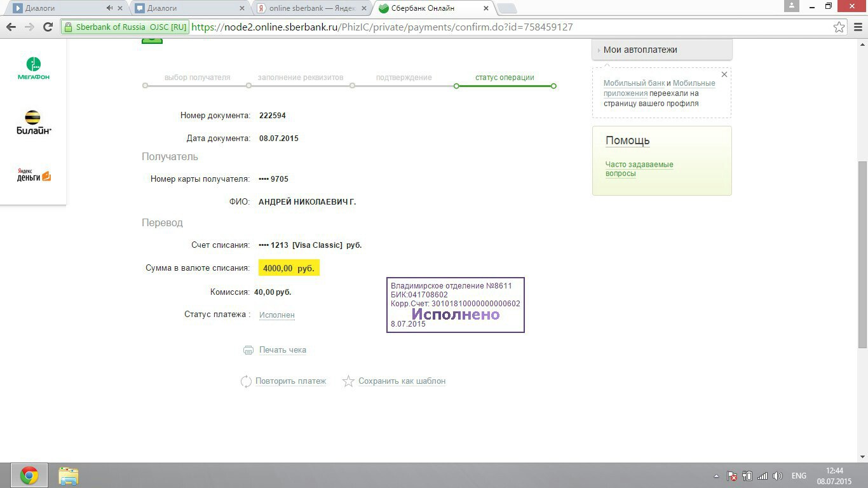Click the browser Forward arrow
Viewport: 868px width, 488px height.
click(29, 27)
